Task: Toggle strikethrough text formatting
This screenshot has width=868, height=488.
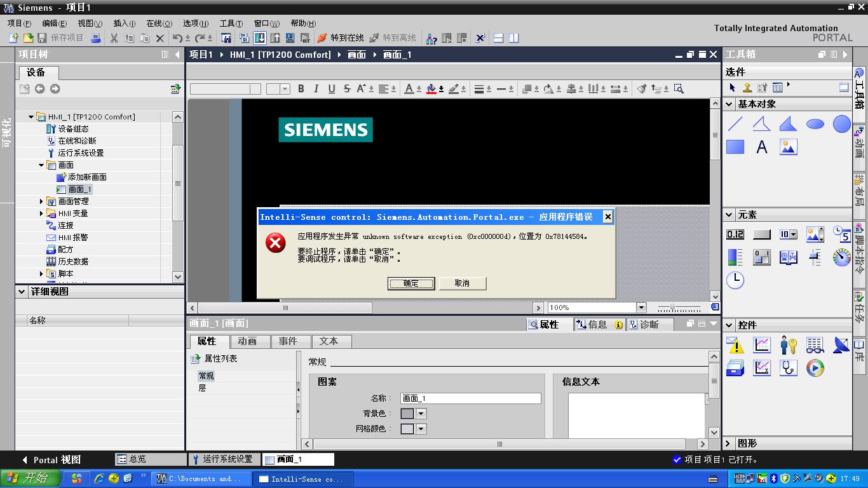Action: pos(347,89)
